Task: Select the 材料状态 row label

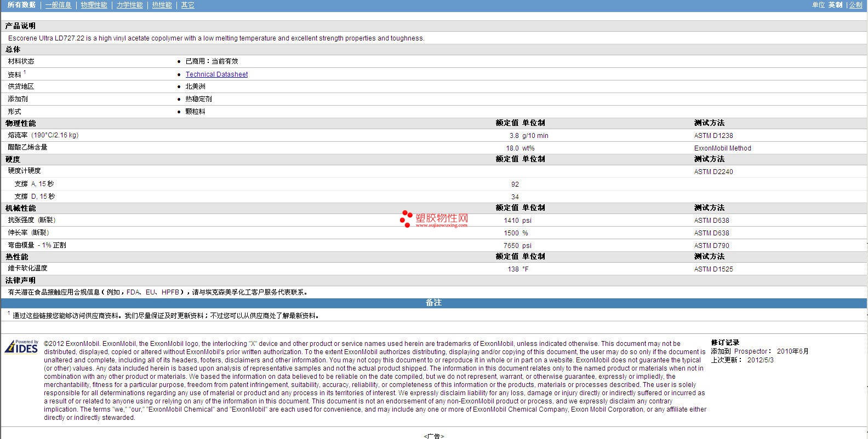Action: [21, 61]
